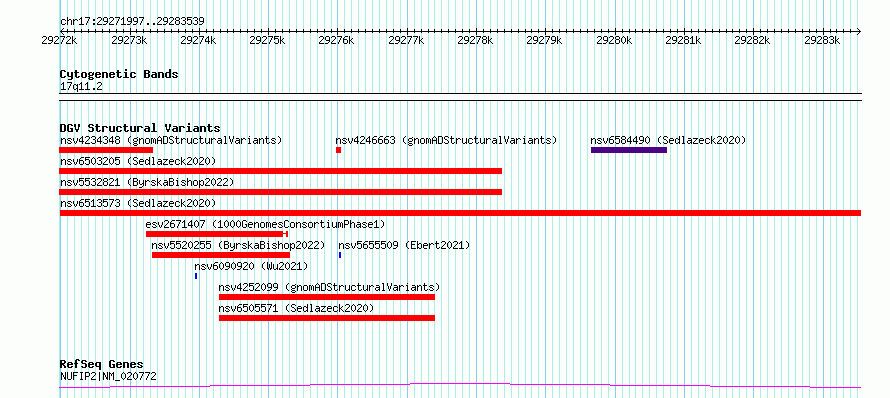Viewport: 890px width, 398px height.
Task: Click the red bar under nsv5532821
Action: [281, 192]
